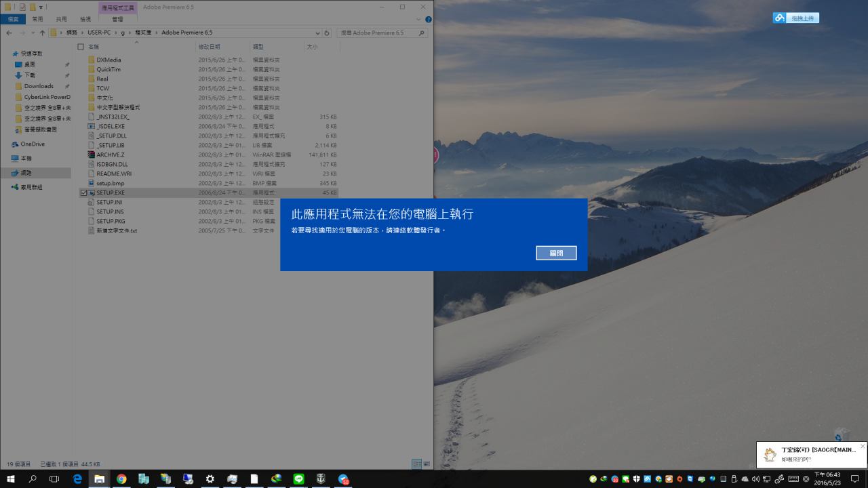Open the Settings gear in the taskbar
868x488 pixels.
pos(210,479)
